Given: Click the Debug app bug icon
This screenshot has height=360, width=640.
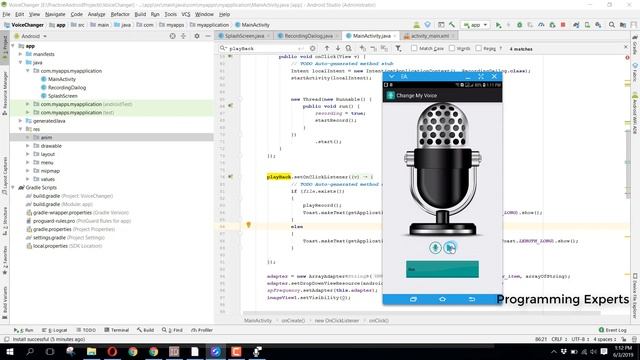Looking at the screenshot, I should point(520,25).
